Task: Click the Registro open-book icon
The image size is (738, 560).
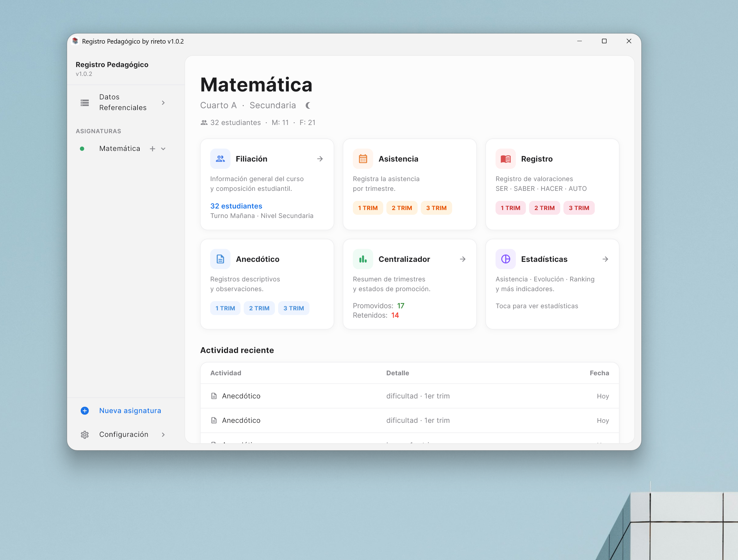Action: pyautogui.click(x=505, y=159)
